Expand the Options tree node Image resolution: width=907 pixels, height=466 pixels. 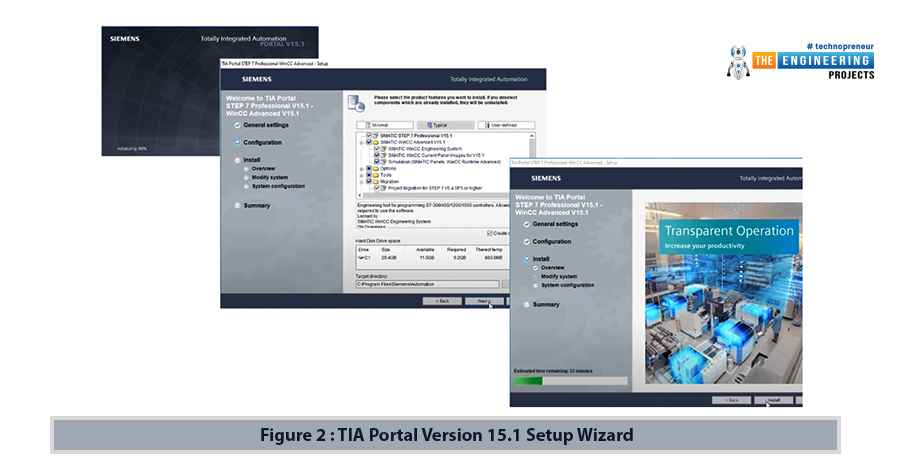362,169
